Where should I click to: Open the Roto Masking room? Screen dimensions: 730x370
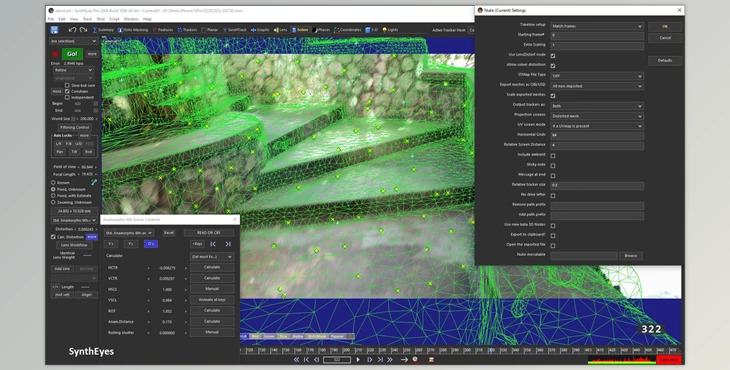133,30
